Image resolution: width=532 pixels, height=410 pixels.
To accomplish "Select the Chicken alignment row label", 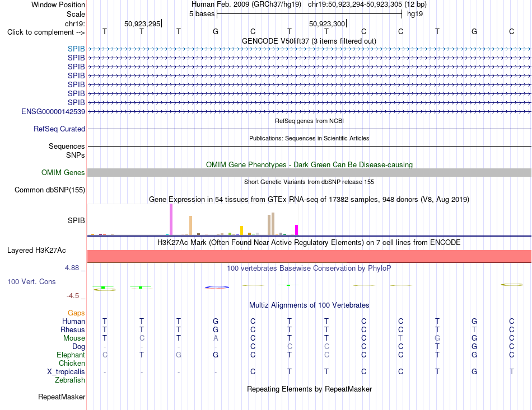I will pos(72,363).
